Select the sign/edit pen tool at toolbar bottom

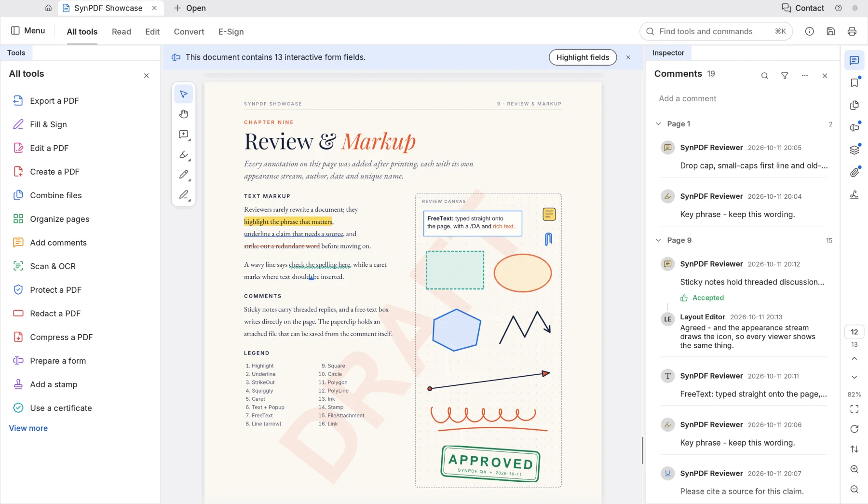184,195
